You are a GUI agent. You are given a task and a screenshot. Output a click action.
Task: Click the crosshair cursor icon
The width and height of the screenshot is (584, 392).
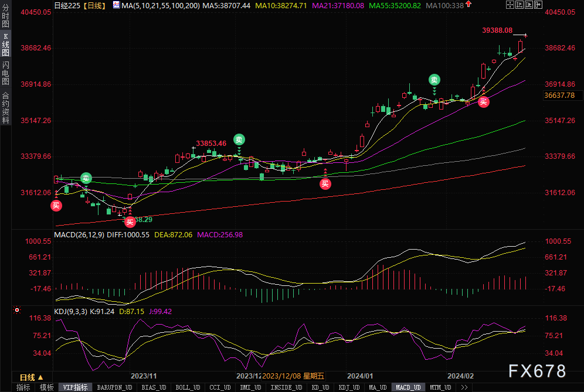(510, 5)
